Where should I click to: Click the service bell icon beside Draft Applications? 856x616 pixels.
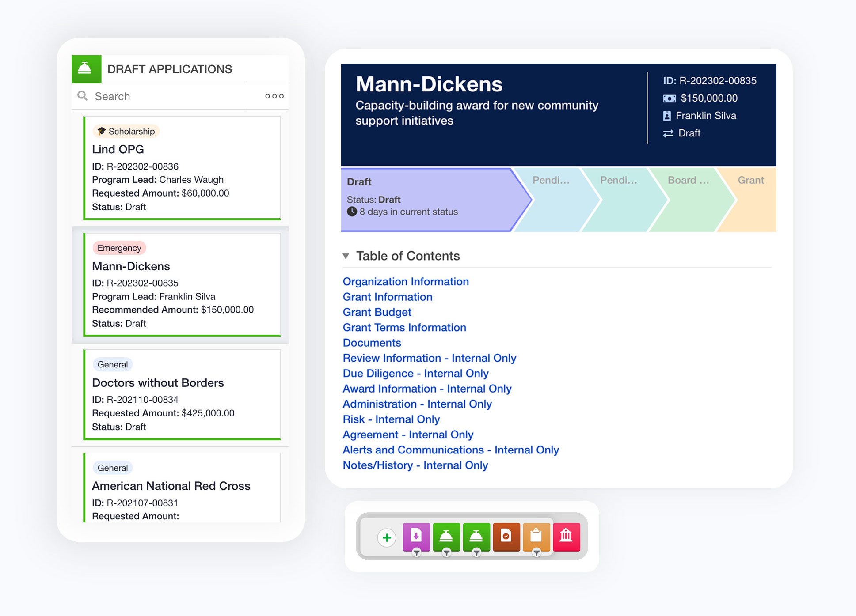[87, 67]
